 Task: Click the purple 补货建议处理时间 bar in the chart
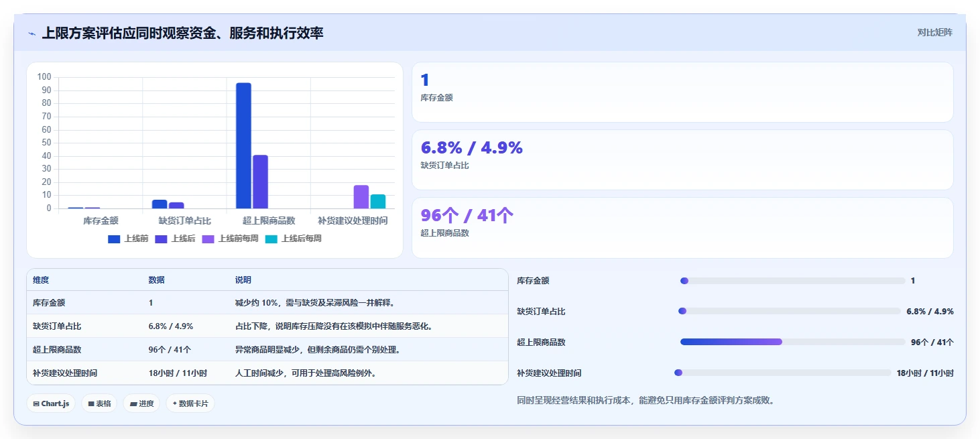tap(361, 197)
